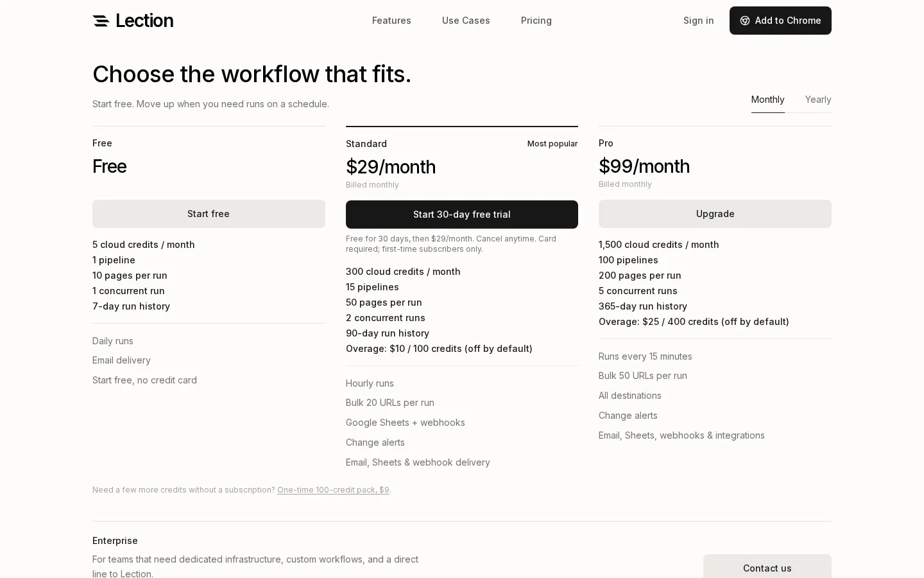Click the Chrome icon in Add to Chrome
The width and height of the screenshot is (924, 578).
coord(745,21)
